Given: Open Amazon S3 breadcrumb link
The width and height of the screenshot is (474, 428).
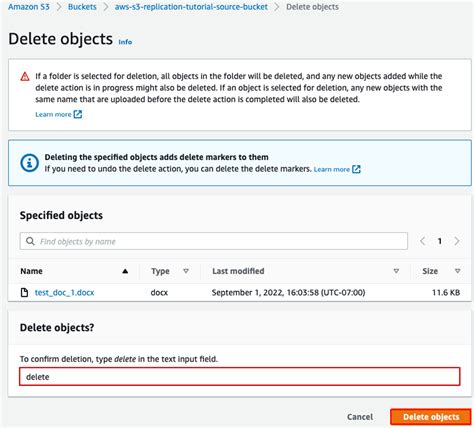Looking at the screenshot, I should (29, 7).
